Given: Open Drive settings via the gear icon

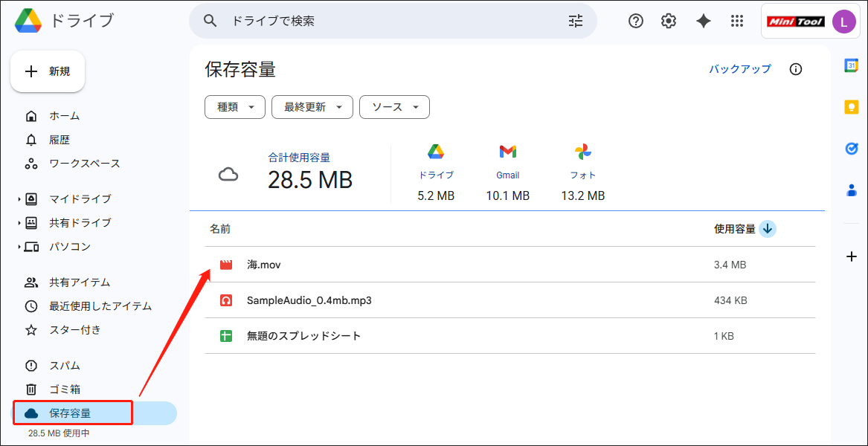Looking at the screenshot, I should pyautogui.click(x=668, y=21).
